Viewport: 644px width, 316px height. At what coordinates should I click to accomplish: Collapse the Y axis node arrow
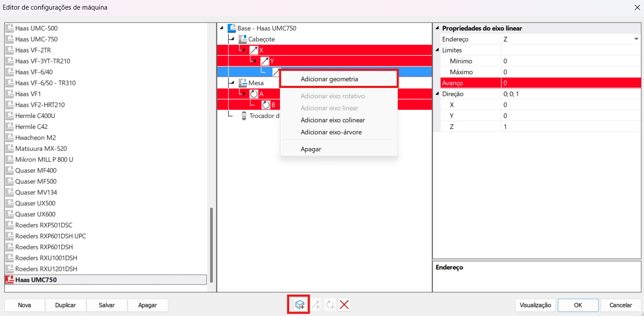[x=255, y=61]
